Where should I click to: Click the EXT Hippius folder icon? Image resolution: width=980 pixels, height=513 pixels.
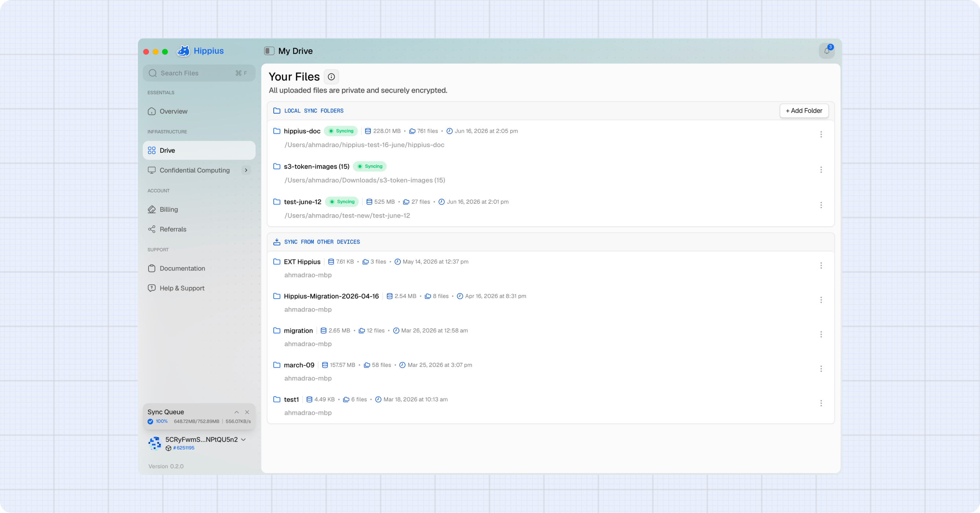point(277,262)
